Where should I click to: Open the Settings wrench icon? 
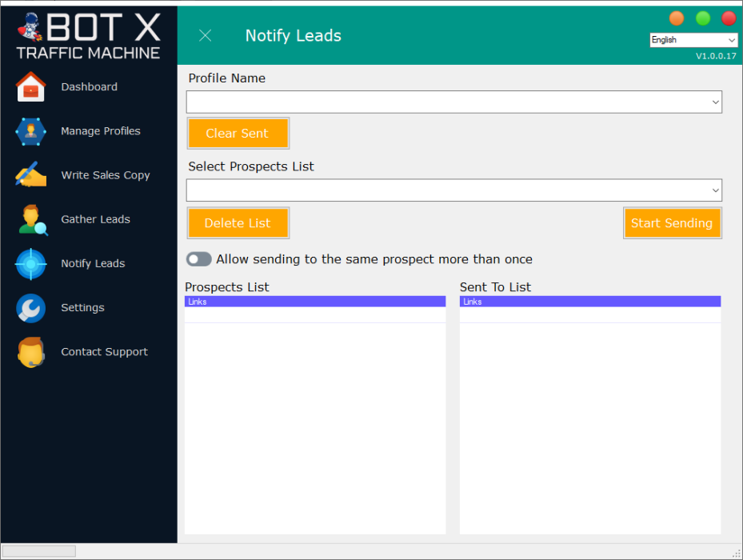32,307
